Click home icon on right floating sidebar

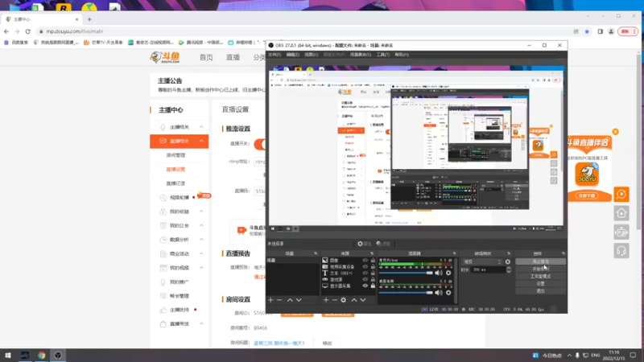(x=621, y=213)
